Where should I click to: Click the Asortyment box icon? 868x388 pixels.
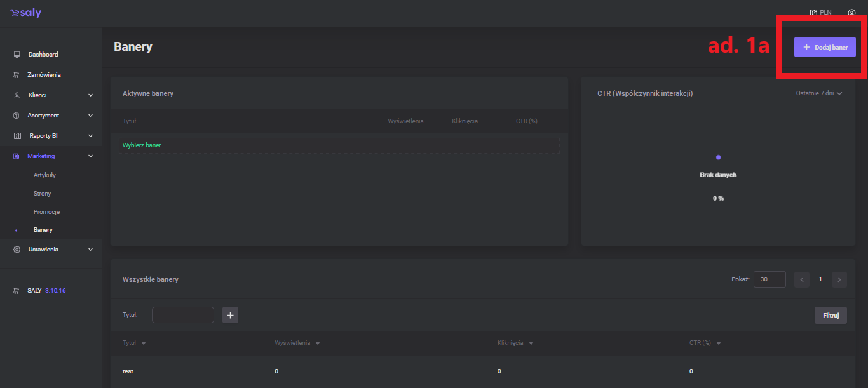[17, 116]
